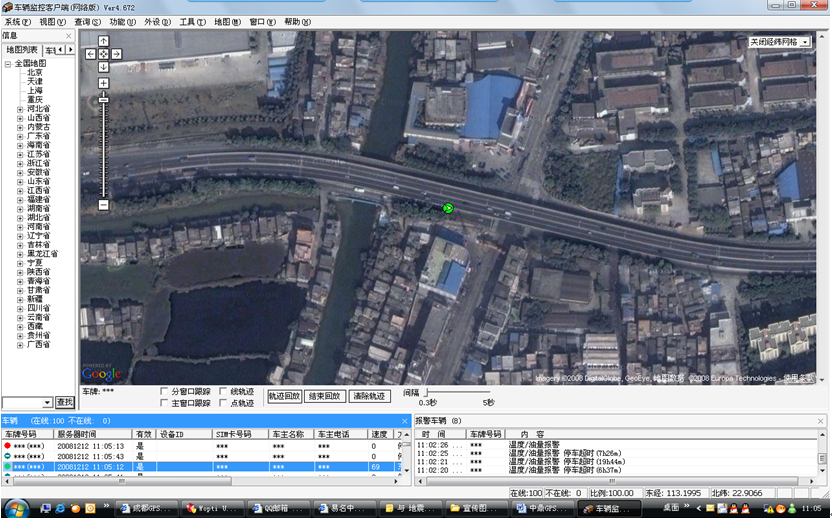832x520 pixels.
Task: Enable the 主窗口跟踪 checkbox
Action: click(x=164, y=403)
